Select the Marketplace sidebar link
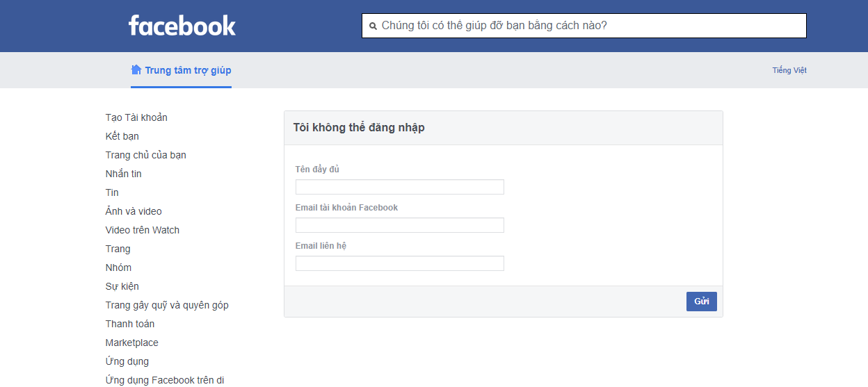Image resolution: width=868 pixels, height=387 pixels. click(x=132, y=343)
